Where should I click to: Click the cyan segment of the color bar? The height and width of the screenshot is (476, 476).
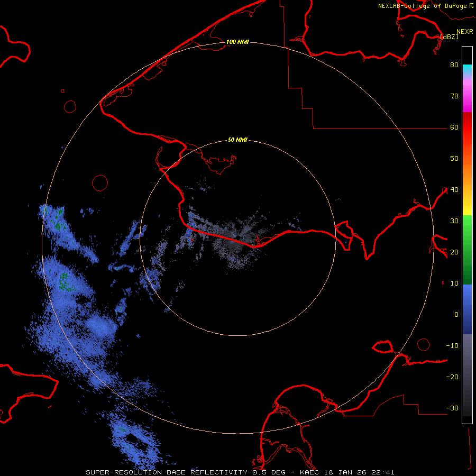[x=467, y=68]
